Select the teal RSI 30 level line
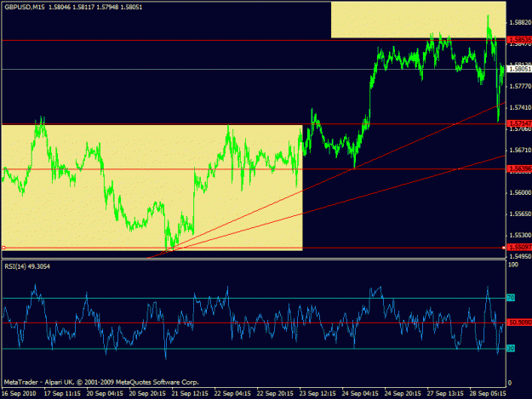The width and height of the screenshot is (532, 399). 254,349
